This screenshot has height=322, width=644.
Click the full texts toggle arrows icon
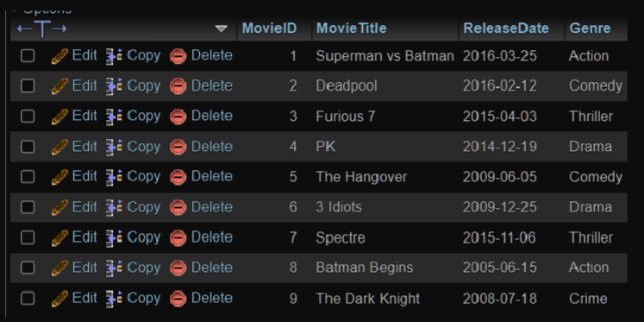click(42, 28)
